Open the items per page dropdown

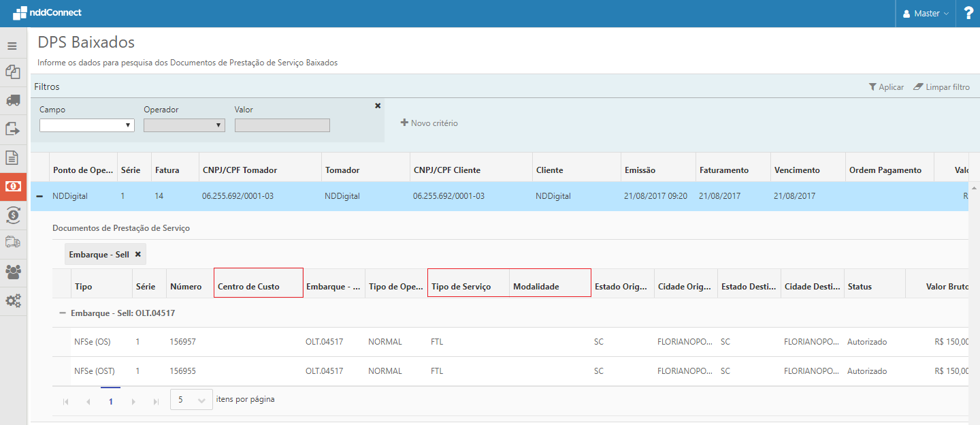pyautogui.click(x=191, y=400)
